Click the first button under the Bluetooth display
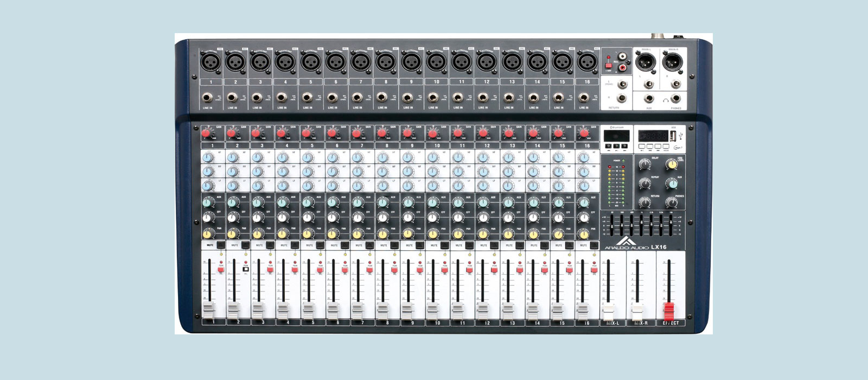Image resolution: width=868 pixels, height=380 pixels. click(x=609, y=146)
